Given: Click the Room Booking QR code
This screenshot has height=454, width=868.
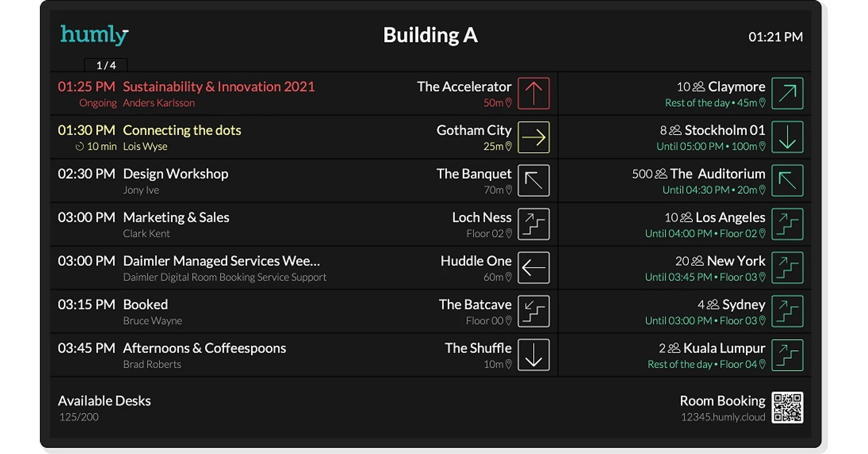Looking at the screenshot, I should click(787, 408).
